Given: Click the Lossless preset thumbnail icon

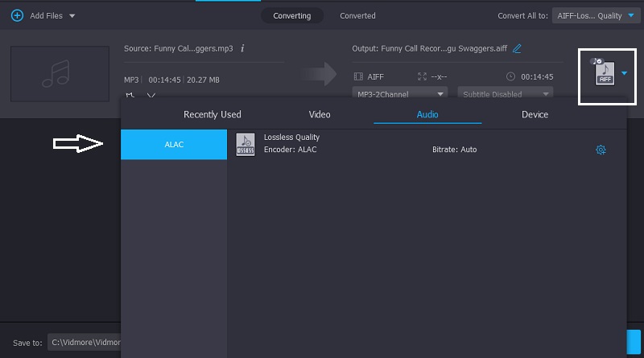Looking at the screenshot, I should tap(246, 144).
